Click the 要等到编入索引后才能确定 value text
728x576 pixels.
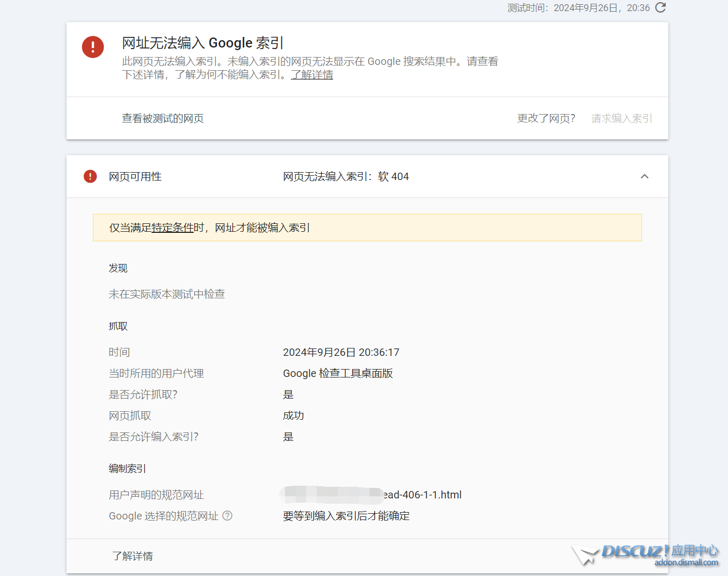coord(346,516)
